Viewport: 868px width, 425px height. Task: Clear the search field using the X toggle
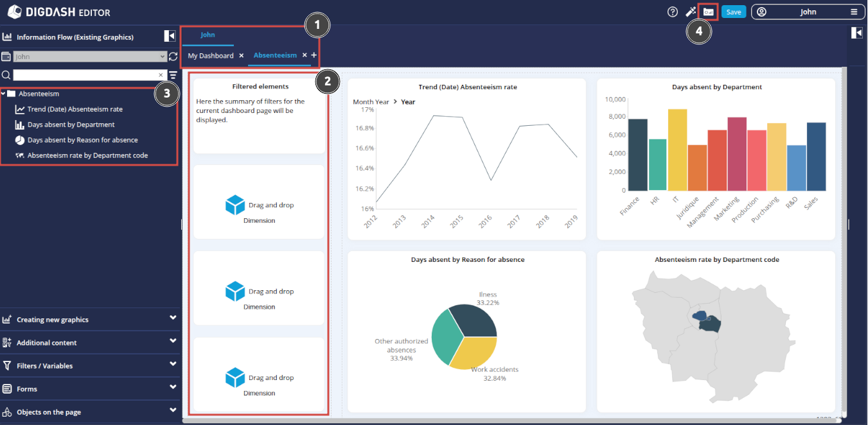coord(161,75)
